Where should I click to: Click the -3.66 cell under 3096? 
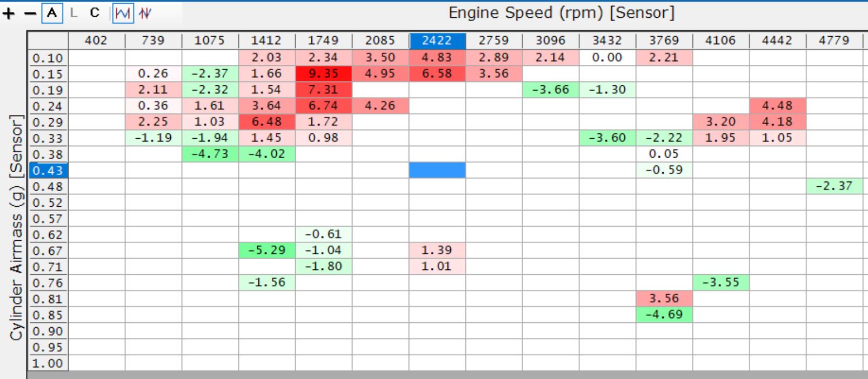tap(551, 90)
